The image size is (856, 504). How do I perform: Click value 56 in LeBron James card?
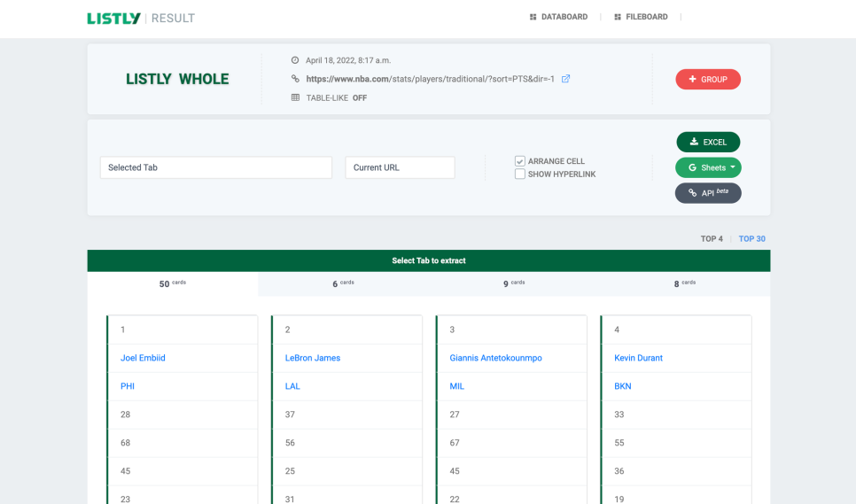point(290,443)
